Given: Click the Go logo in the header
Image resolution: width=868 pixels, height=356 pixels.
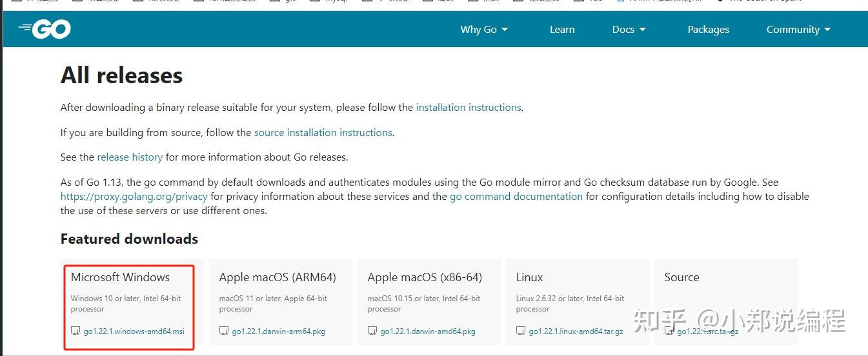Looking at the screenshot, I should point(45,29).
